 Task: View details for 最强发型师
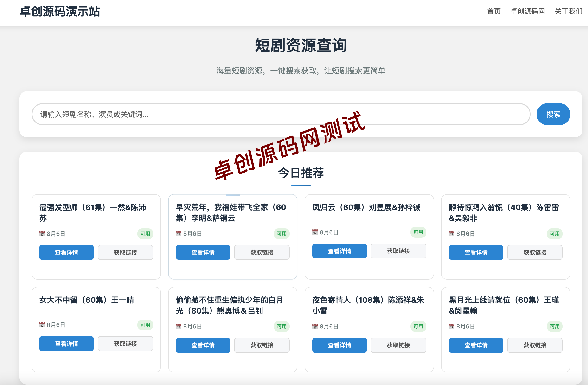[x=66, y=252]
